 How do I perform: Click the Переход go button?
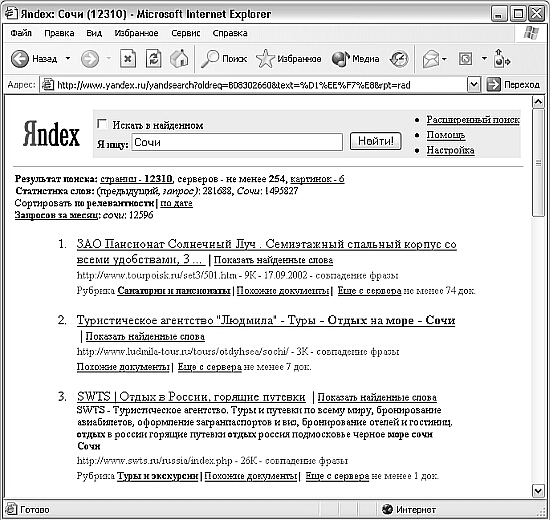513,85
